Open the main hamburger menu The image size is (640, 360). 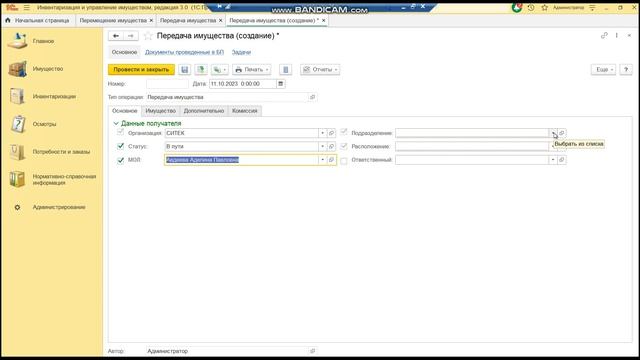point(27,7)
